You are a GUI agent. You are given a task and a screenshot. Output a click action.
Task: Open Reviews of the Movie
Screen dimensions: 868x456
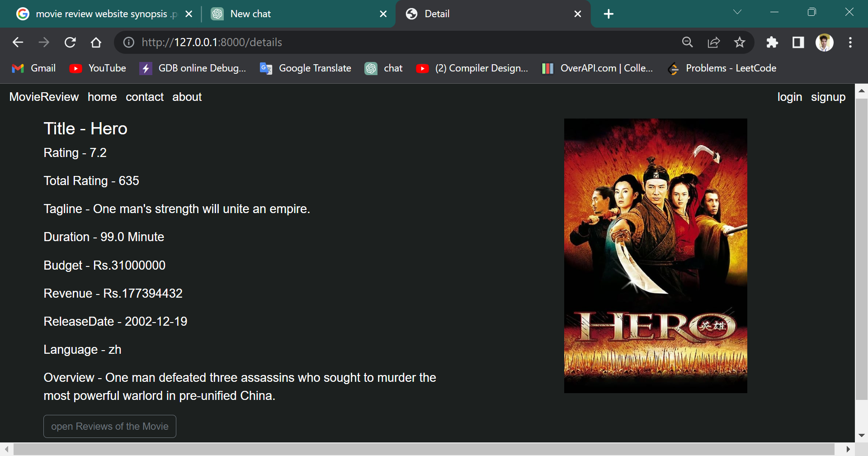pos(109,426)
